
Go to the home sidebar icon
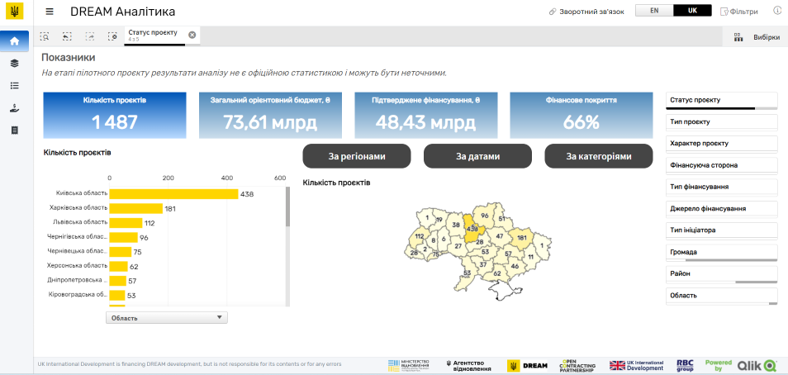tap(15, 41)
